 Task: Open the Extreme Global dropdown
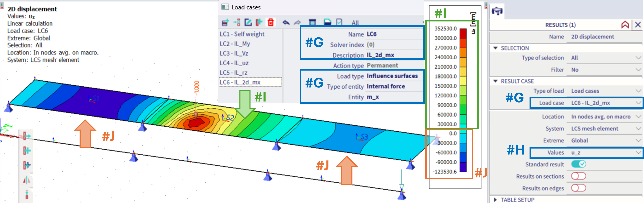[605, 141]
